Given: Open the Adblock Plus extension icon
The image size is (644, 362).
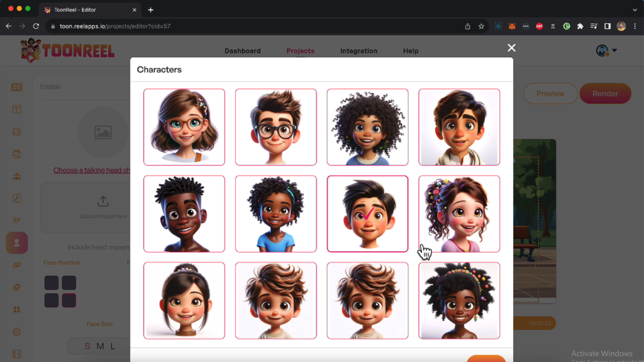Looking at the screenshot, I should point(539,26).
